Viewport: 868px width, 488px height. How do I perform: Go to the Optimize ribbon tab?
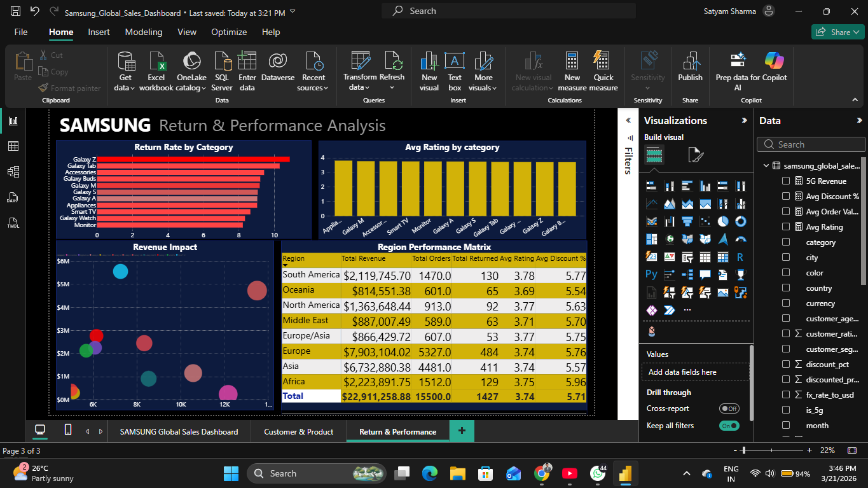pyautogui.click(x=229, y=32)
